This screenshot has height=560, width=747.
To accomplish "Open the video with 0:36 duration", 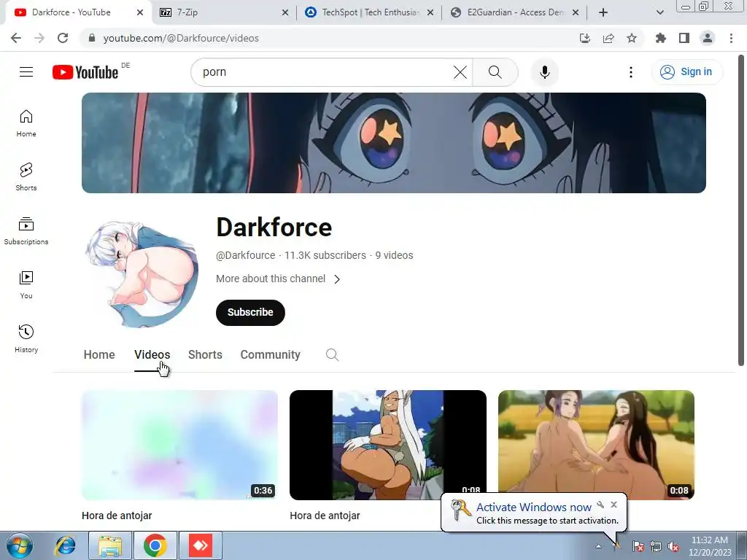I will click(x=179, y=445).
